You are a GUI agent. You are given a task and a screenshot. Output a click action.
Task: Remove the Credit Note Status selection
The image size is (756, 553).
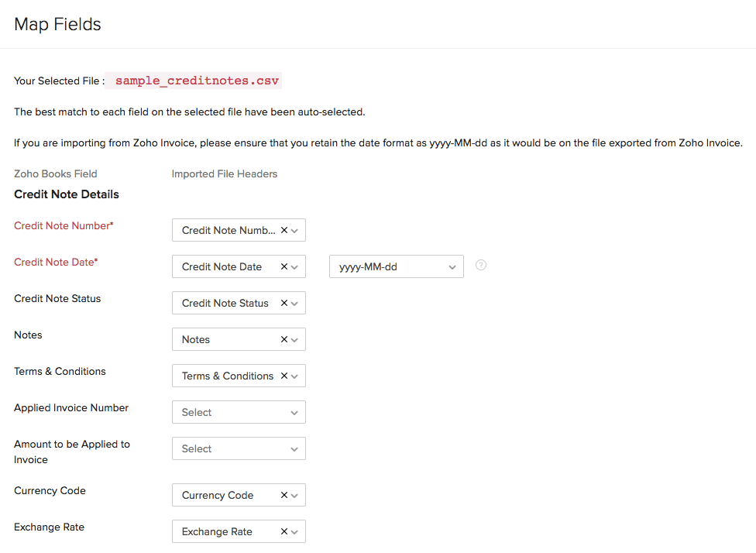pos(283,303)
